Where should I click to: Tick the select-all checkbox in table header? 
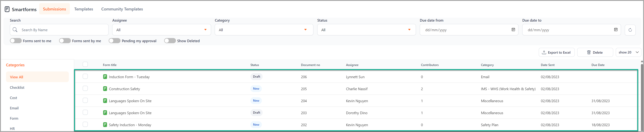pyautogui.click(x=85, y=64)
